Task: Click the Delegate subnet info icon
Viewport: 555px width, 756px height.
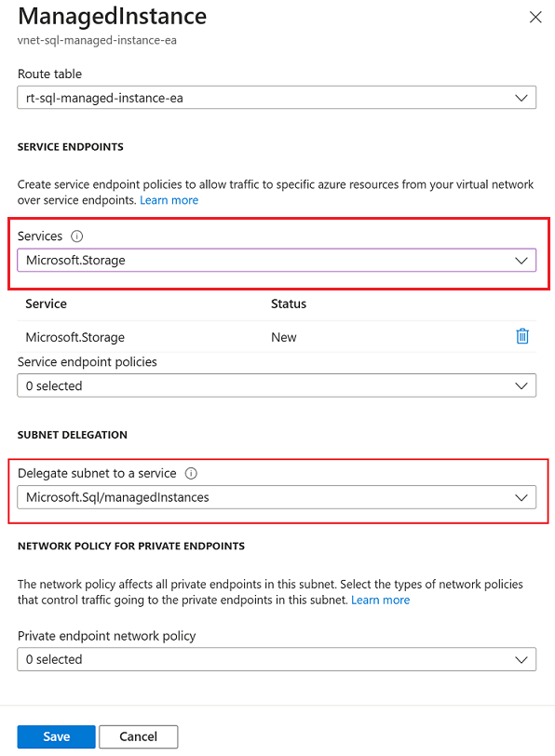Action: pyautogui.click(x=191, y=473)
